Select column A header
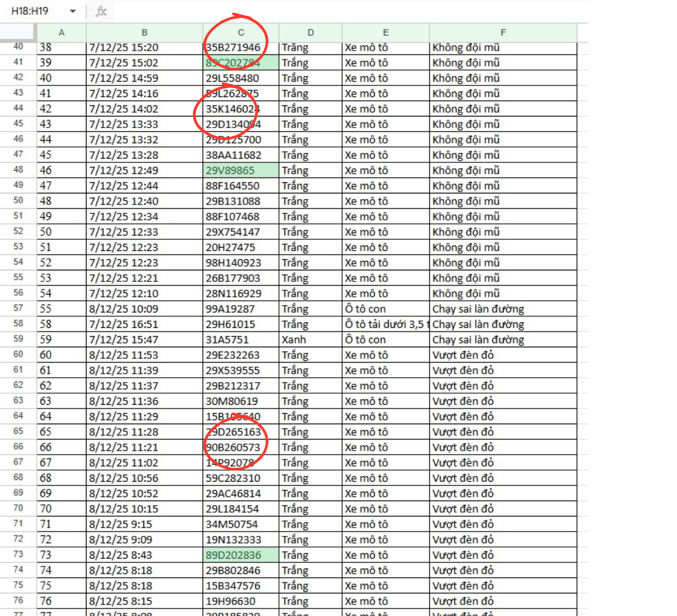 point(62,33)
